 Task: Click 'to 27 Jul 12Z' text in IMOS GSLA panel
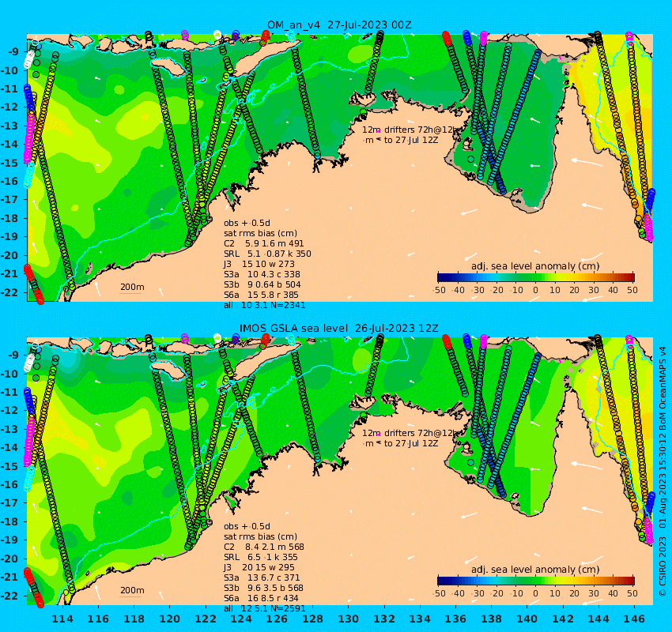click(x=411, y=443)
